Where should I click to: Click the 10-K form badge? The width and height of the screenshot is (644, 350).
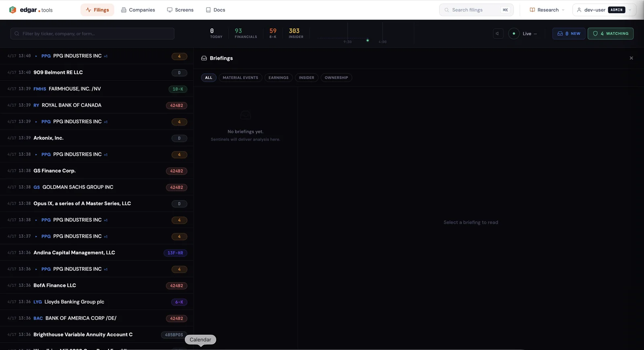click(178, 89)
